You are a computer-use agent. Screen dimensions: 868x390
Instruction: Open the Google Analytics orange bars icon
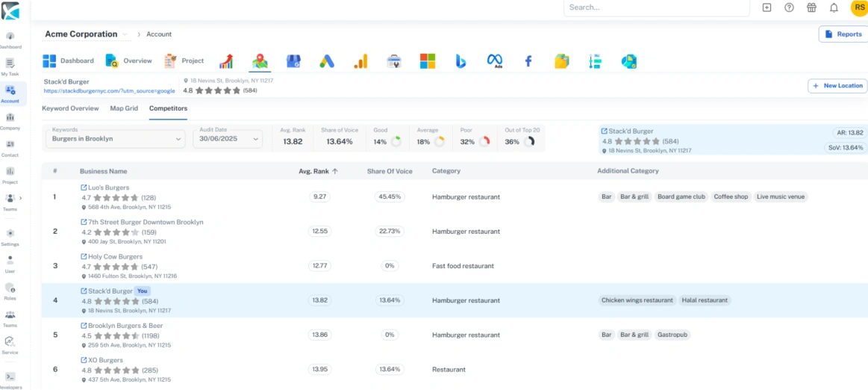pyautogui.click(x=360, y=61)
